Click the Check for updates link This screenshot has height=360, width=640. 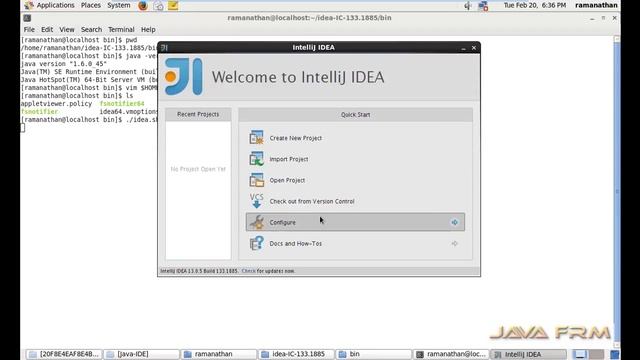[248, 271]
